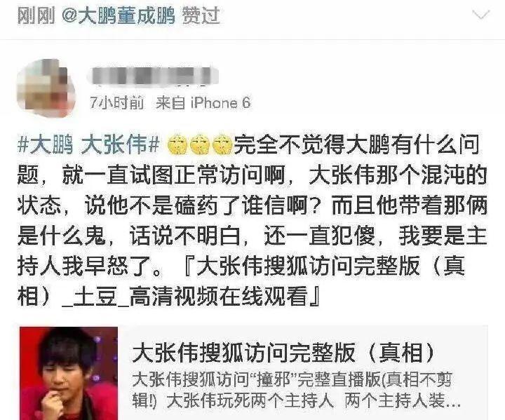This screenshot has height=420, width=505.
Task: Tap the third yellow emoji before 完全
Action: 223,145
